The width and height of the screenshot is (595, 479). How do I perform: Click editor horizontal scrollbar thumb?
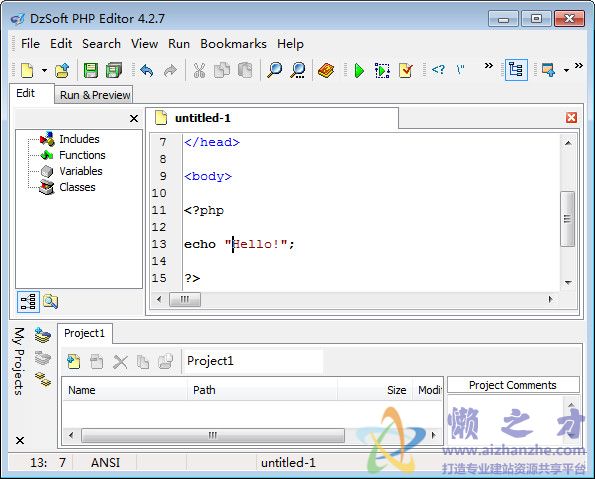(x=185, y=299)
